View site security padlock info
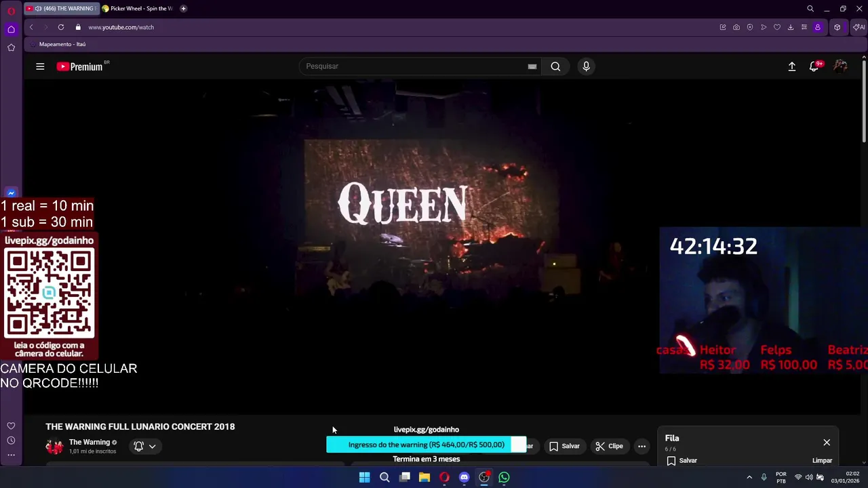The height and width of the screenshot is (488, 868). pos(78,27)
